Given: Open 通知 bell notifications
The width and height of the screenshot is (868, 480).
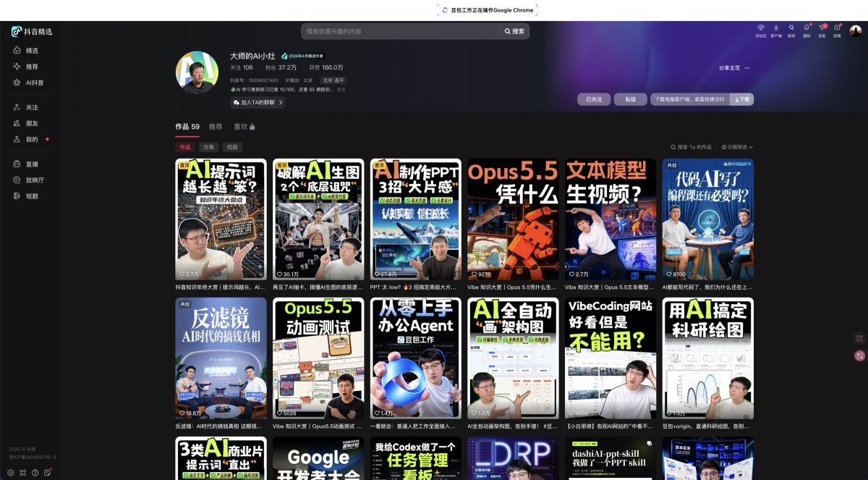Looking at the screenshot, I should (807, 30).
